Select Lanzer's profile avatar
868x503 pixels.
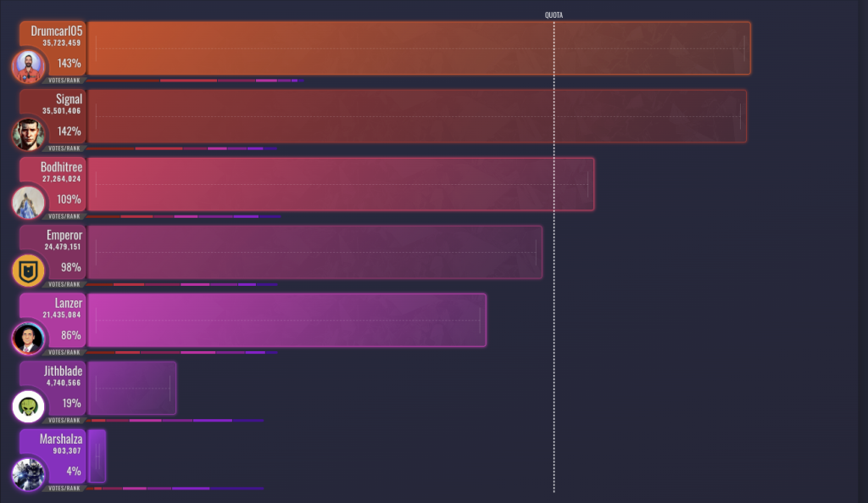click(x=27, y=338)
